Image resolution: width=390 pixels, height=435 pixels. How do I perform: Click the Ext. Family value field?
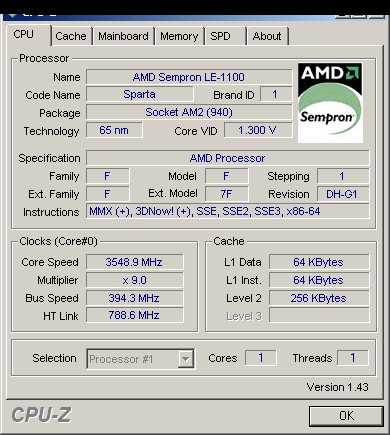(107, 194)
